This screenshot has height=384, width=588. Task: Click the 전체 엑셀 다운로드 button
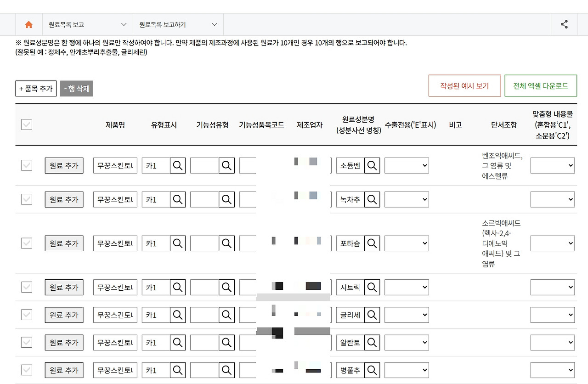[541, 85]
